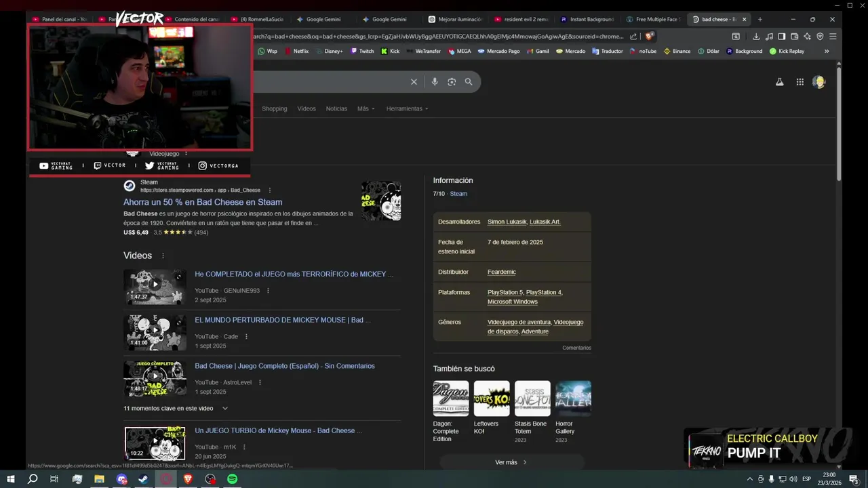Screen dimensions: 868x488
Task: Open Brave downloads icon
Action: [x=756, y=36]
